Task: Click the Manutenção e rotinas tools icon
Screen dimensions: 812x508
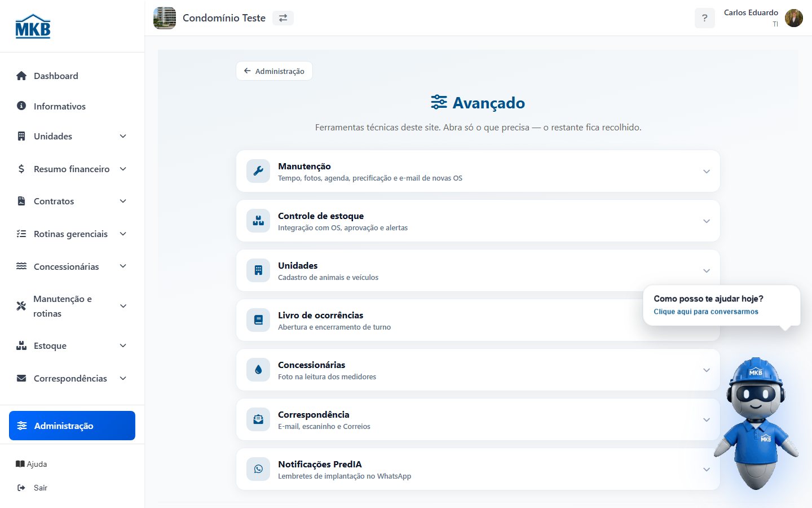Action: tap(21, 306)
